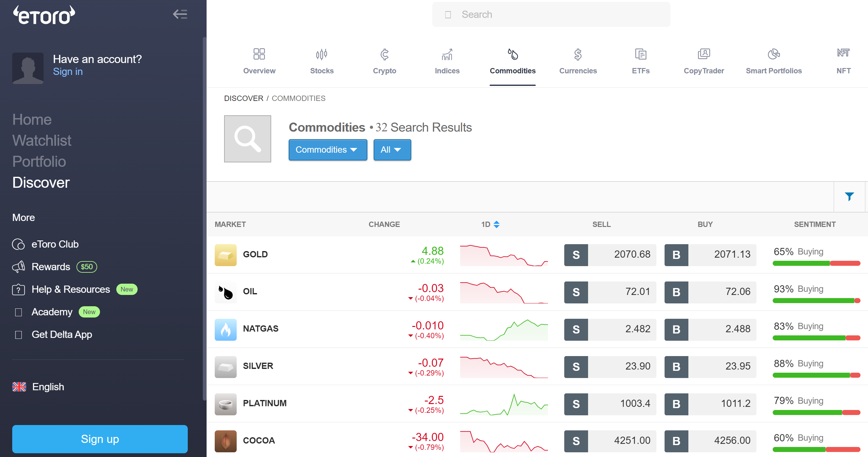868x457 pixels.
Task: Open eToro Club
Action: coord(55,244)
